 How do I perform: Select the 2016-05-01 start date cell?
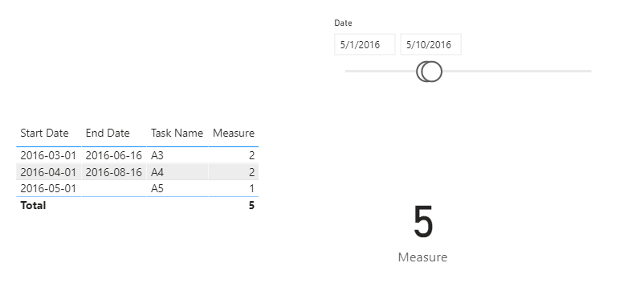(48, 188)
